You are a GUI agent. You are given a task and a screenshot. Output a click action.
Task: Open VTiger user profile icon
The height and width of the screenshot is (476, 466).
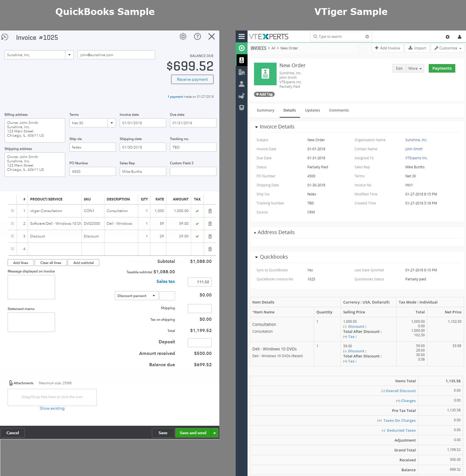click(460, 37)
